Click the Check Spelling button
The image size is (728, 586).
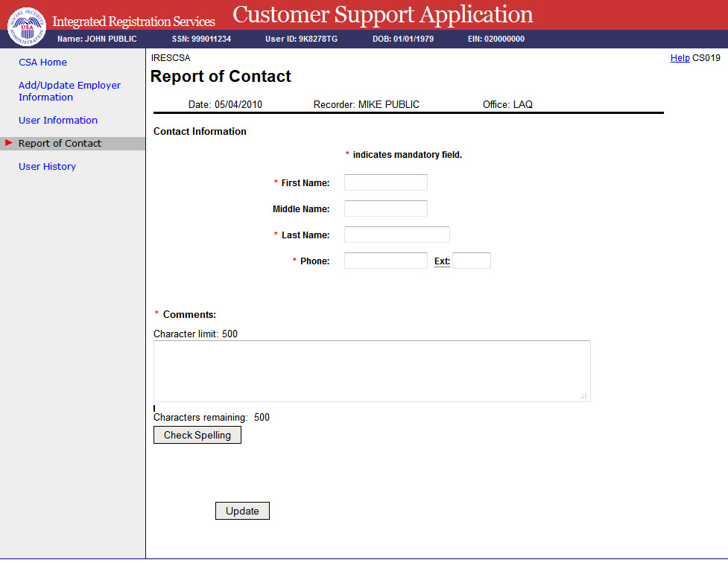point(197,435)
